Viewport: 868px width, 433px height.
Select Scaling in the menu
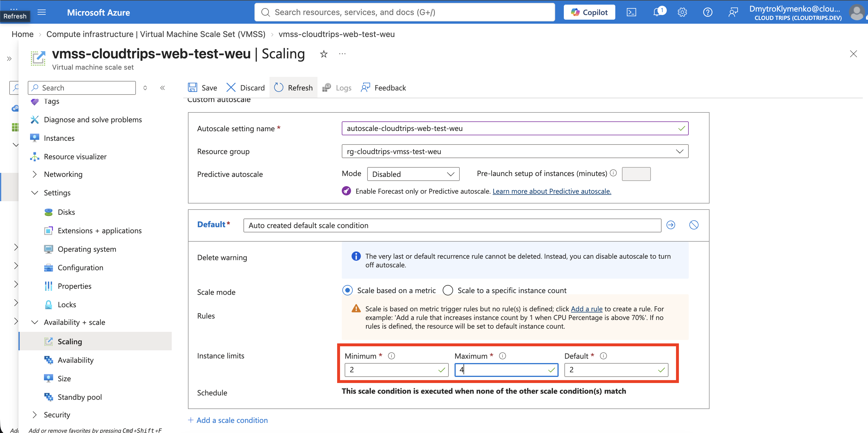[x=95, y=342]
